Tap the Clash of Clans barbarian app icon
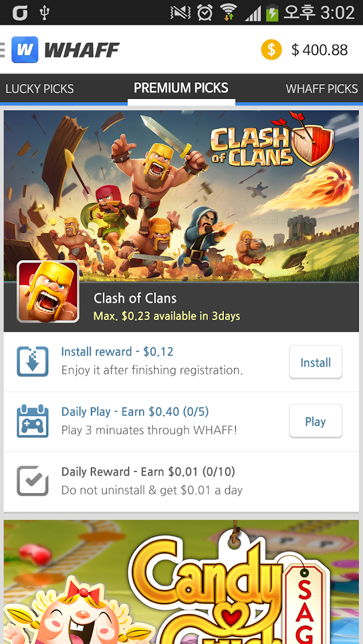 (x=48, y=292)
